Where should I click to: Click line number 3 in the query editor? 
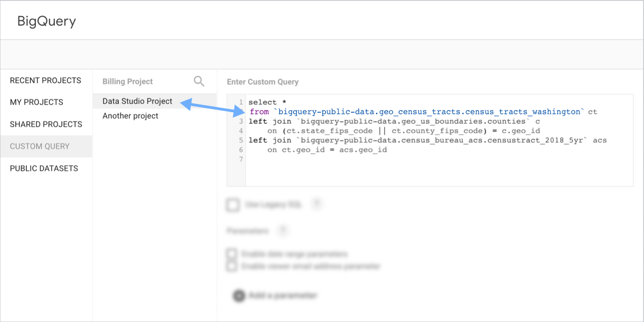(x=240, y=121)
